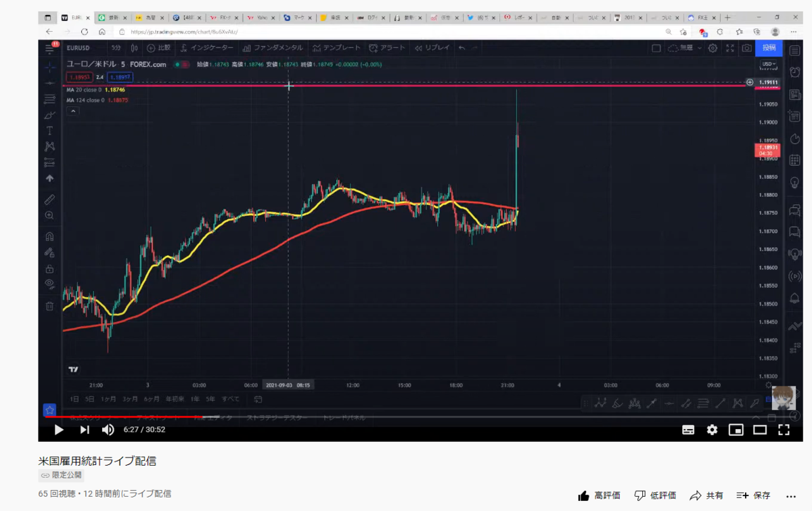This screenshot has height=511, width=812.
Task: Open the 無題 layout dropdown
Action: pos(685,48)
